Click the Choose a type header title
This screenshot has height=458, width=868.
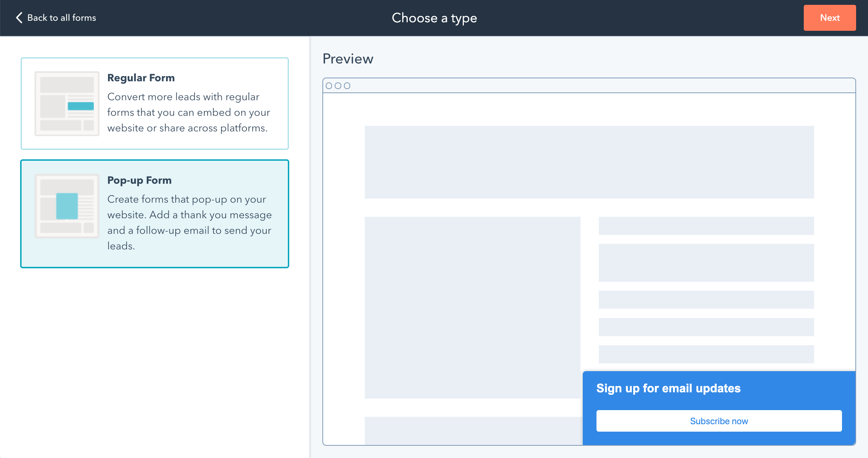[x=434, y=18]
